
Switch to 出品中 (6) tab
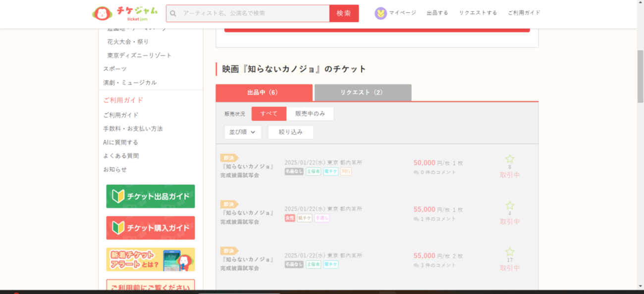[264, 93]
